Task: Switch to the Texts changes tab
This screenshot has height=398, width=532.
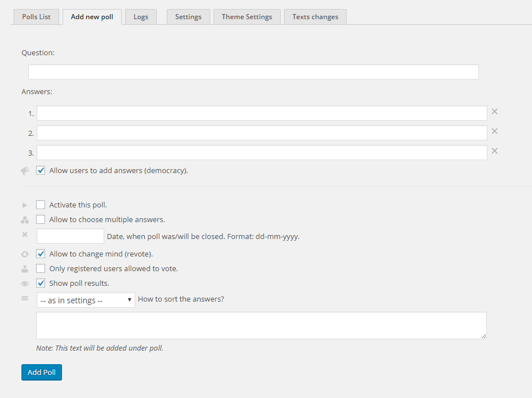Action: point(315,16)
